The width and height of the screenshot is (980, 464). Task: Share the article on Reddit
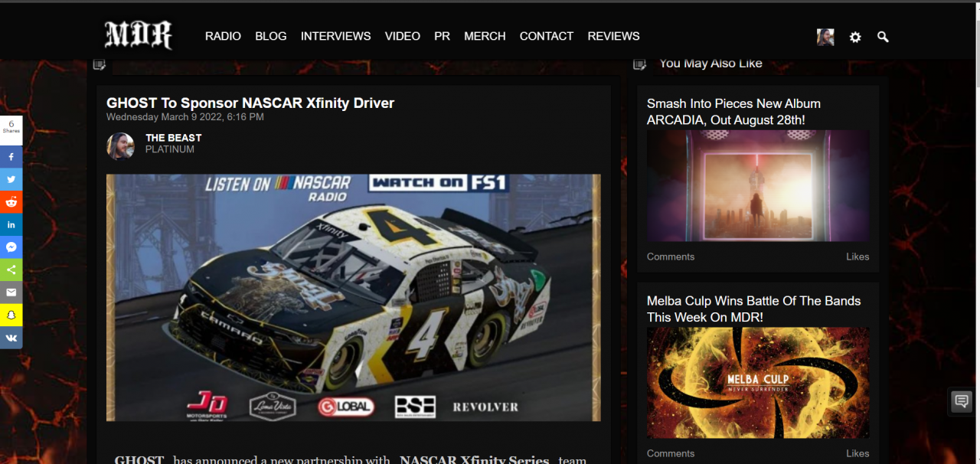[11, 202]
